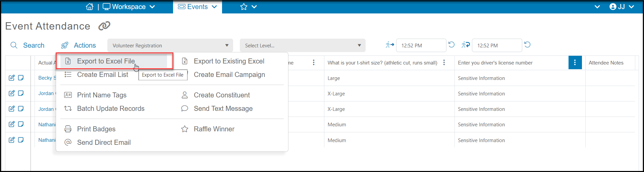
Task: Reset the check-in time
Action: coord(451,45)
